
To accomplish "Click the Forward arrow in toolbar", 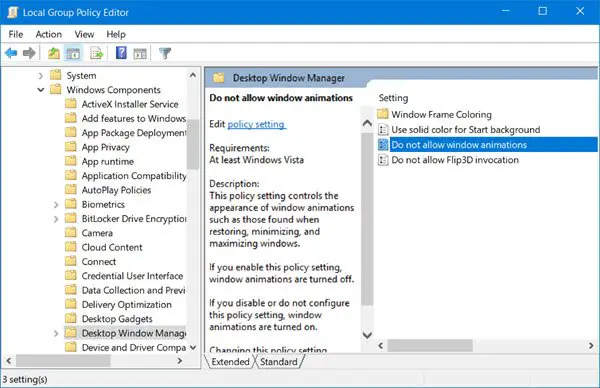I will pyautogui.click(x=29, y=53).
